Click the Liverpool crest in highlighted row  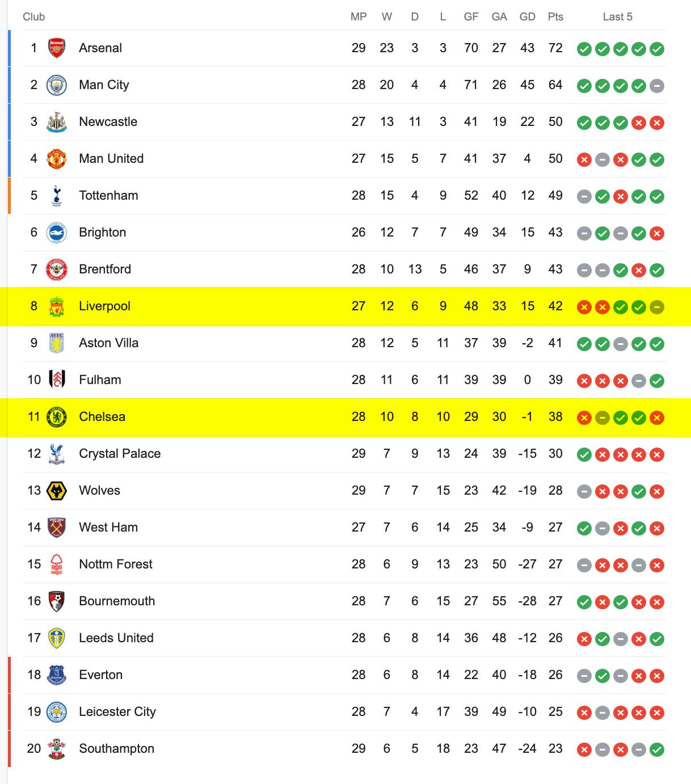tap(57, 306)
